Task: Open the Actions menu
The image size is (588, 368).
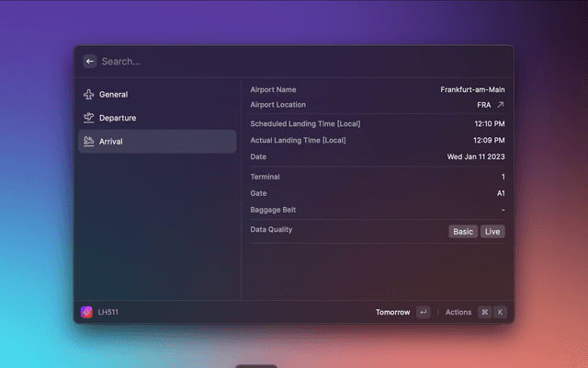Action: (458, 312)
